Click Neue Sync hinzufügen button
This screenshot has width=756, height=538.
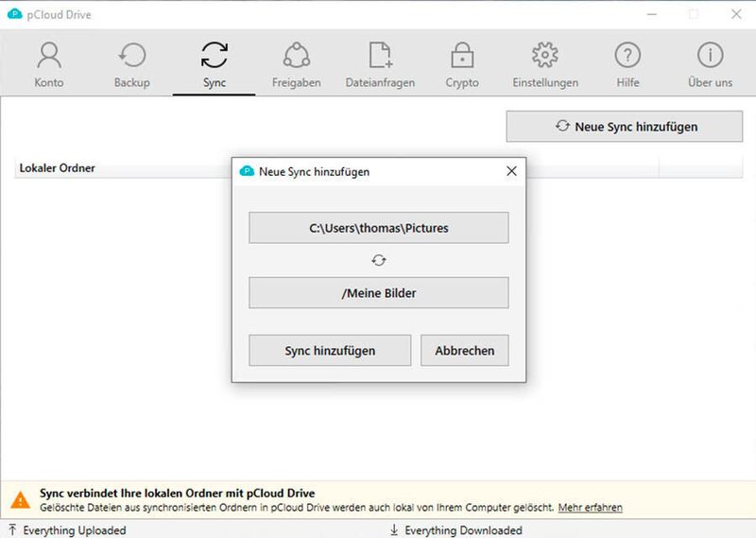pos(625,127)
